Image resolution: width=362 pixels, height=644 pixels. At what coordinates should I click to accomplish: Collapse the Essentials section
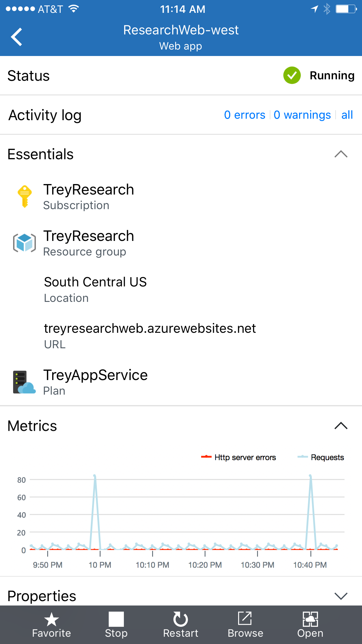click(x=341, y=154)
